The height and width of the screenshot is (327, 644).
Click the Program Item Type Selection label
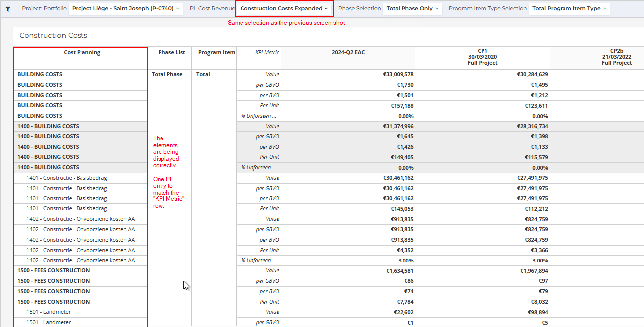click(x=487, y=8)
